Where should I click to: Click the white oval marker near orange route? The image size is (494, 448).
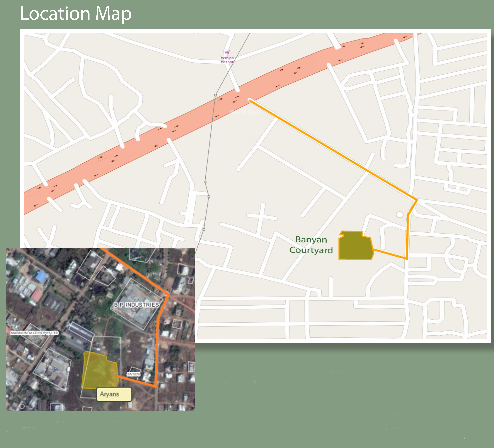pyautogui.click(x=399, y=215)
